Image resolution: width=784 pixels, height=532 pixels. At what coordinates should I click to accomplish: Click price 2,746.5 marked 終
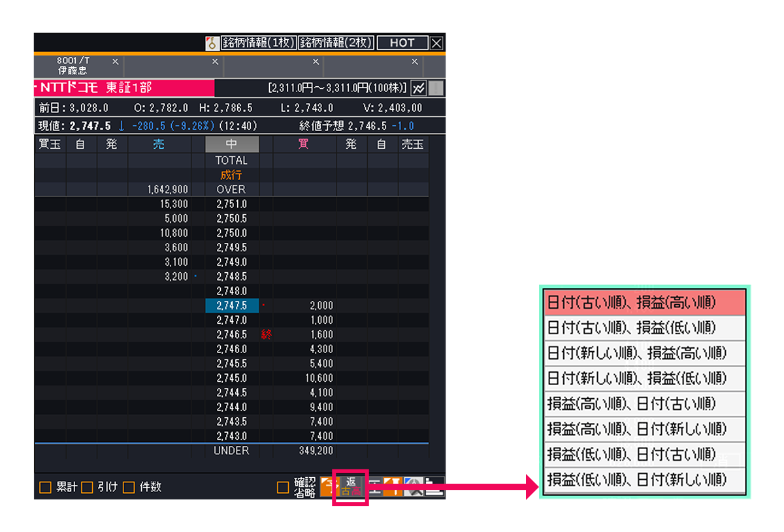(x=231, y=334)
